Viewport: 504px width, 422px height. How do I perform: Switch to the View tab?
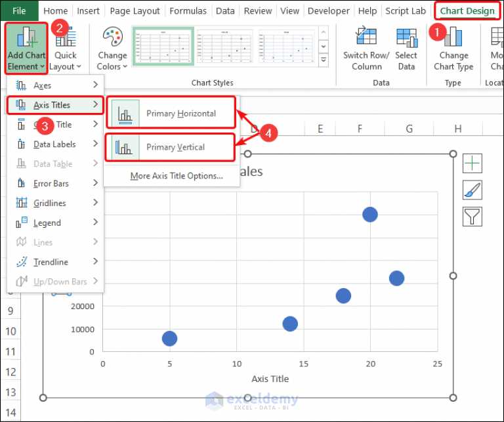tap(289, 11)
